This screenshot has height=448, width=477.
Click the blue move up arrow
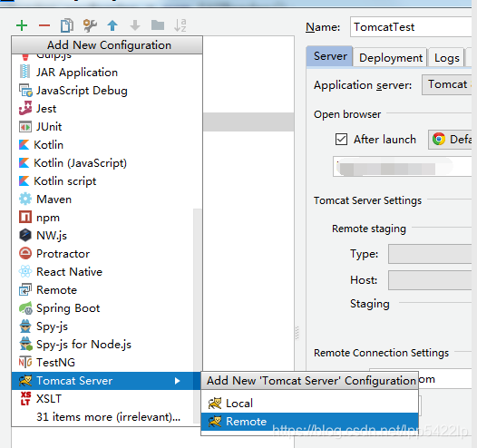coord(112,25)
